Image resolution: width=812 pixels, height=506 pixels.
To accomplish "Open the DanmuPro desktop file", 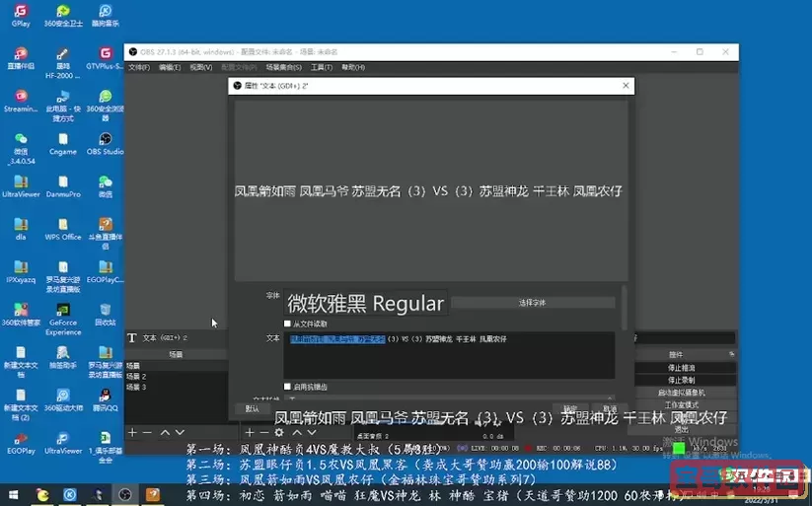I will tap(63, 186).
